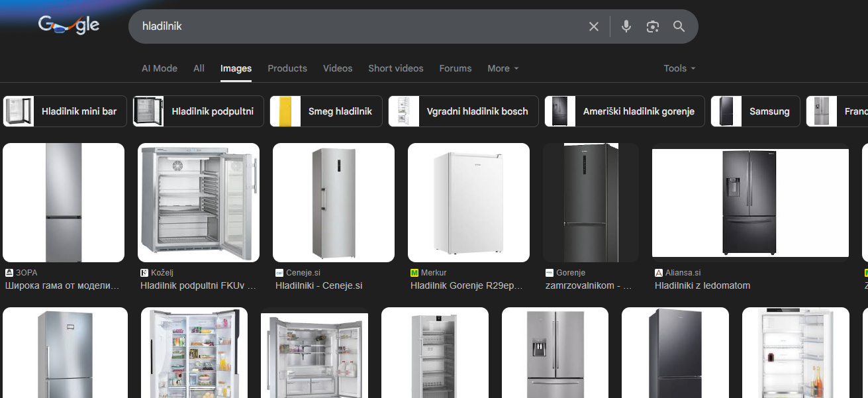Open the Short videos tab
Screen dimensions: 868x398
tap(396, 68)
